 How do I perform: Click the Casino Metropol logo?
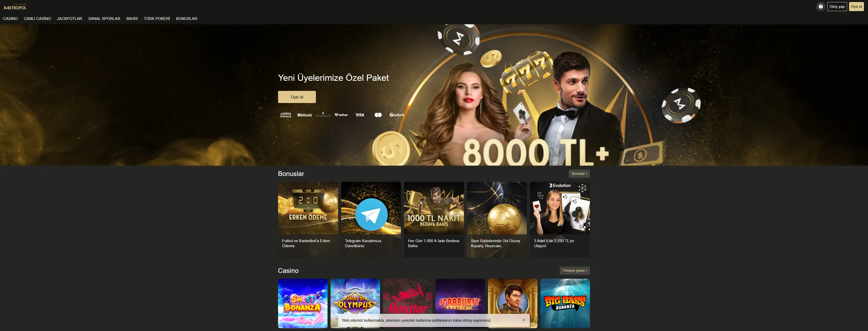(15, 6)
